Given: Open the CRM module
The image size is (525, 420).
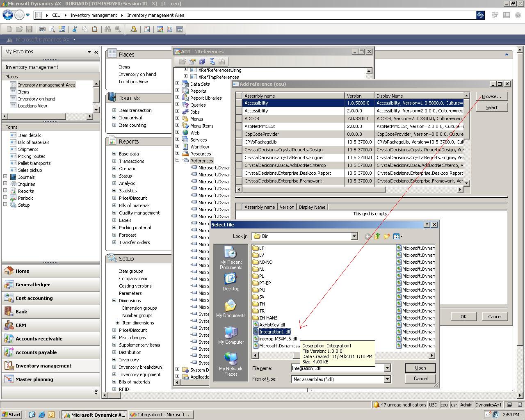Looking at the screenshot, I should (x=50, y=325).
